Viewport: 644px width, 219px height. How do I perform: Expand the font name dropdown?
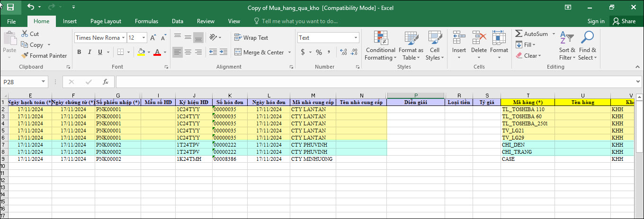124,38
